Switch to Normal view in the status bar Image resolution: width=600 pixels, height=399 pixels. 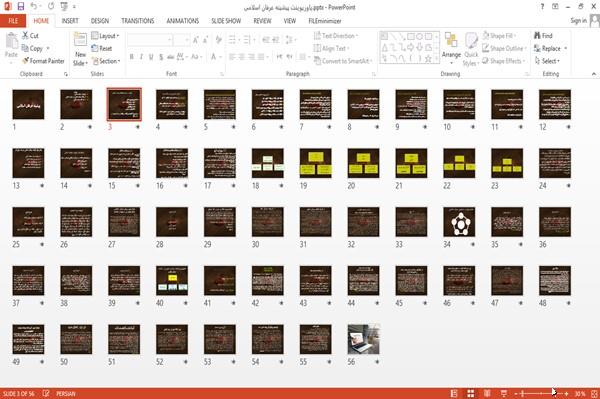point(454,393)
